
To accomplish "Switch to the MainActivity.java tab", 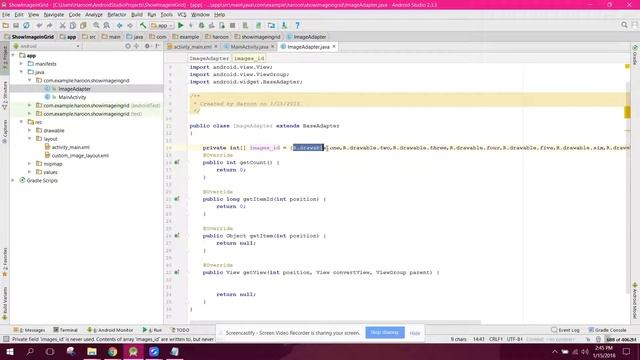I will point(249,47).
